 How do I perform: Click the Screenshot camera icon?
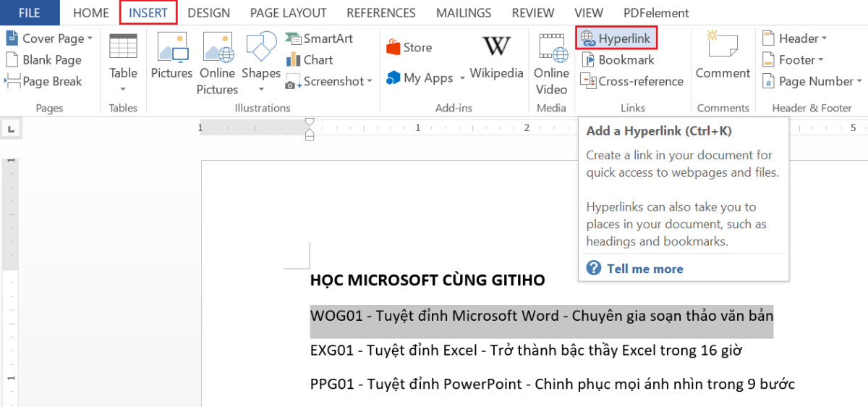tap(293, 81)
